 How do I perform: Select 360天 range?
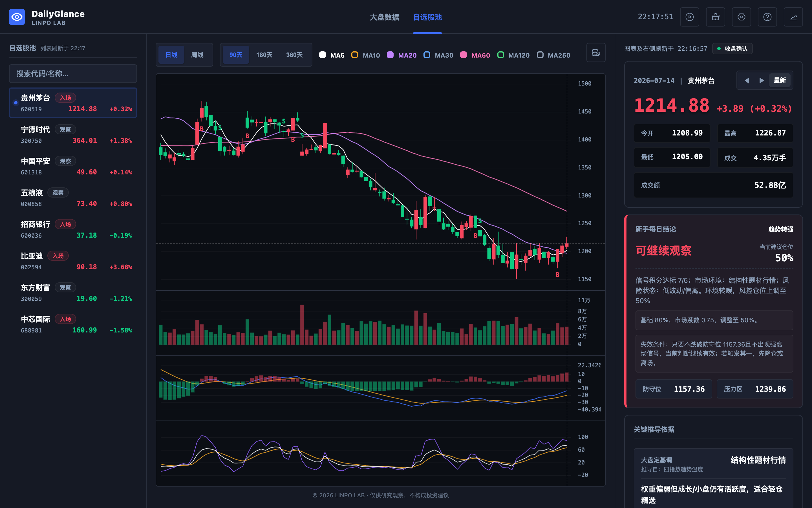click(x=294, y=55)
